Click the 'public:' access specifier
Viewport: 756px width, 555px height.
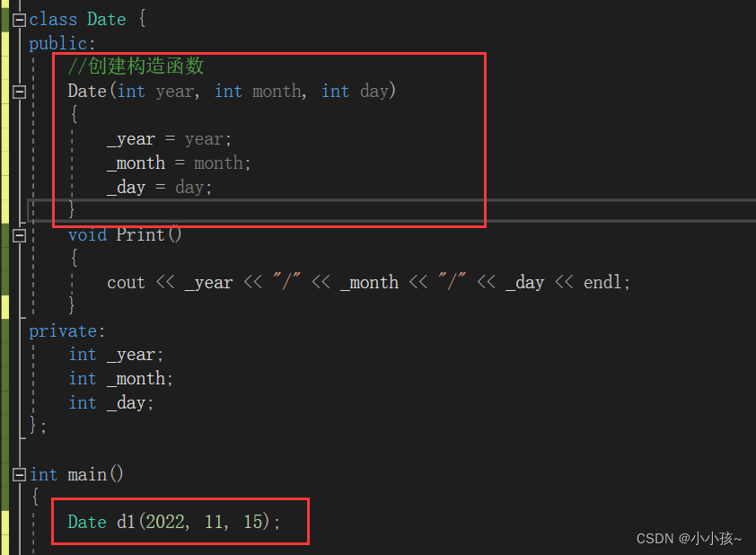point(62,44)
